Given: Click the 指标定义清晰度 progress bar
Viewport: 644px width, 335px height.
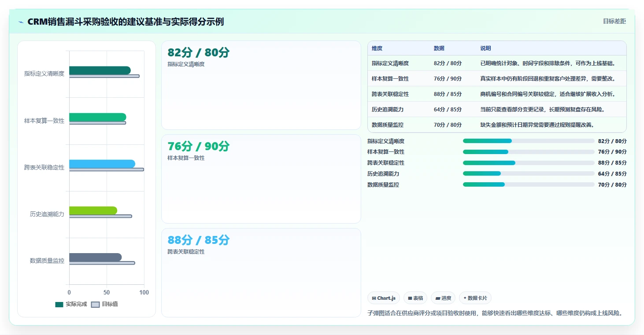Looking at the screenshot, I should point(529,141).
